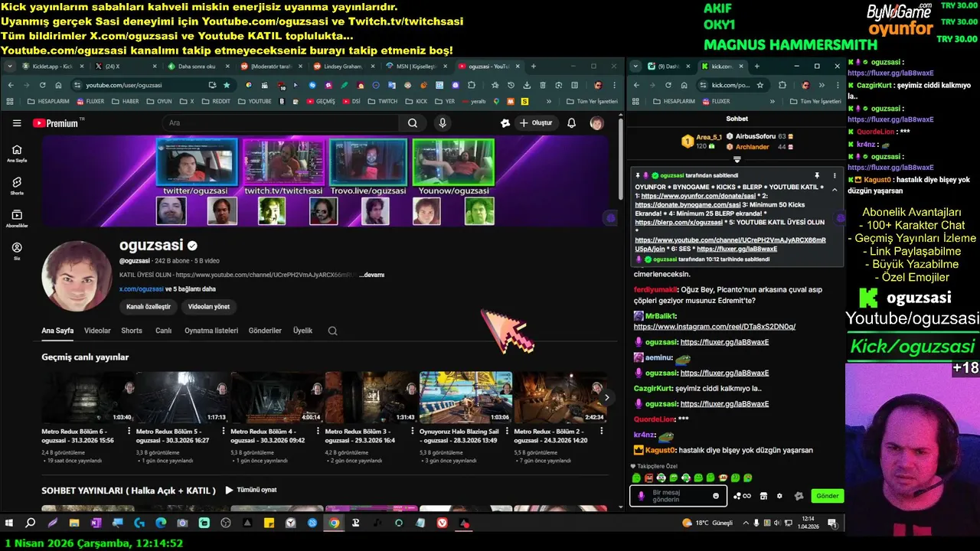Open tab list dropdown in YouTube browser

pyautogui.click(x=11, y=67)
